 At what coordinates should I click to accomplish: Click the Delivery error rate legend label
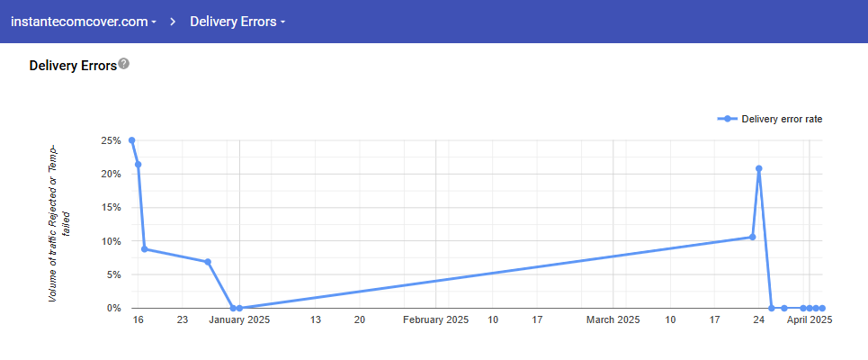click(x=782, y=119)
